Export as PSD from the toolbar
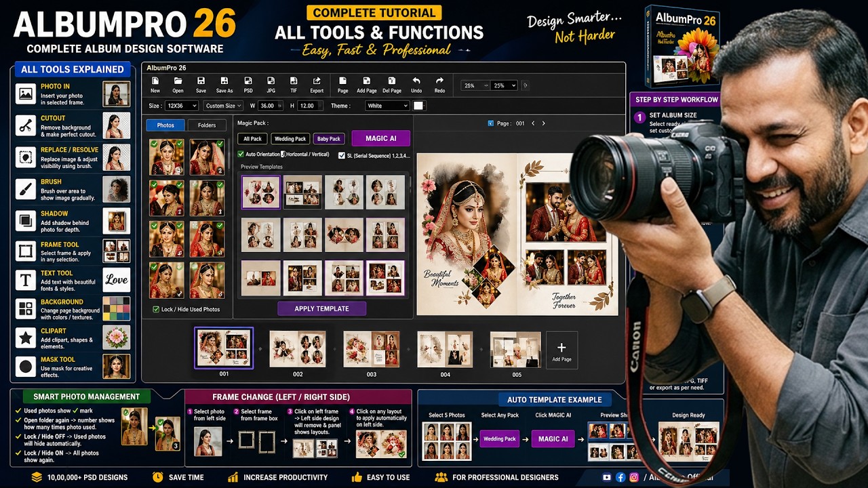 coord(248,81)
